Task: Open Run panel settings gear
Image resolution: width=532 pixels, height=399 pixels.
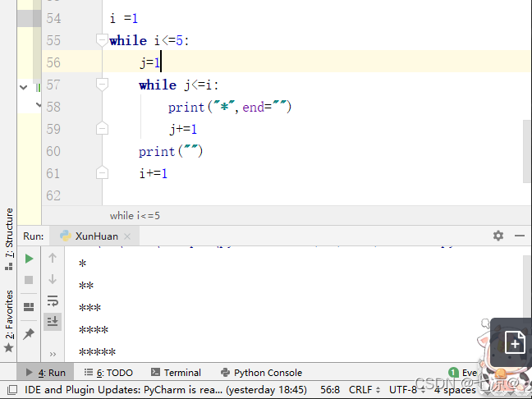Action: pyautogui.click(x=498, y=236)
